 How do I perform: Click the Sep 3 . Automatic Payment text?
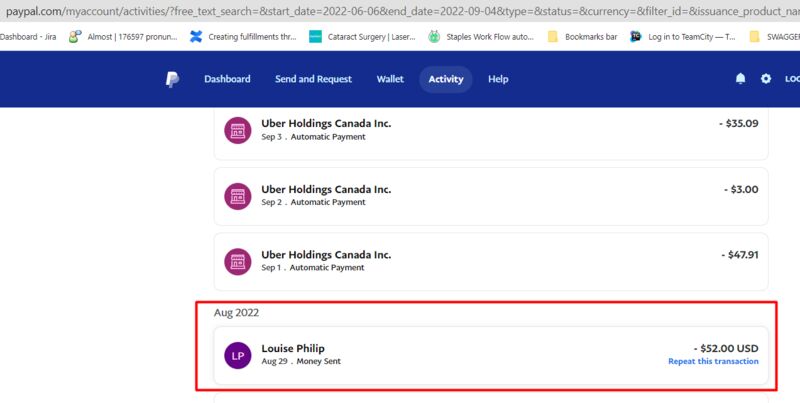313,137
